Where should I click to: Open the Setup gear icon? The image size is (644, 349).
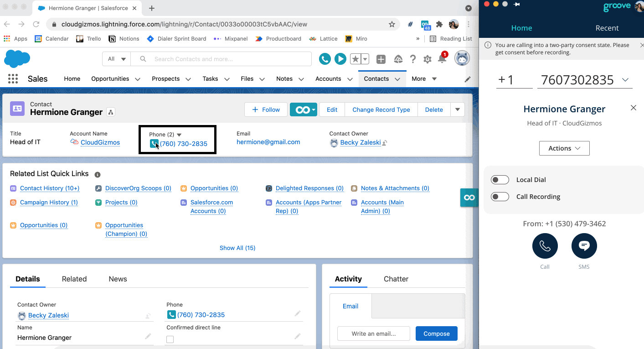[x=428, y=59]
